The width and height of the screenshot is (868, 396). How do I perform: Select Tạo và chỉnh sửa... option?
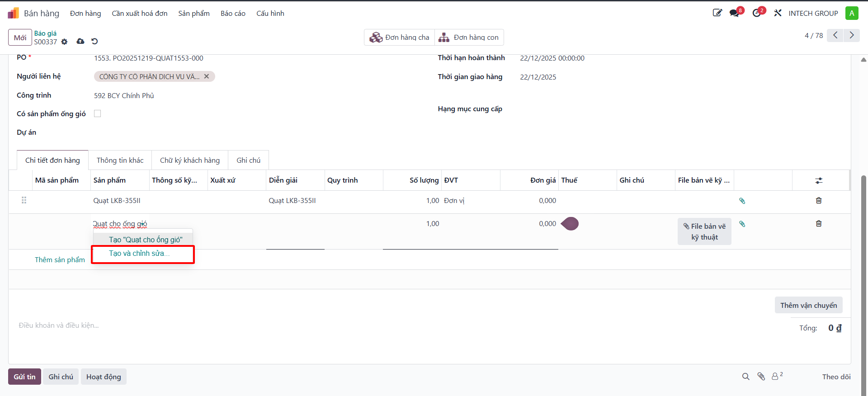[143, 254]
